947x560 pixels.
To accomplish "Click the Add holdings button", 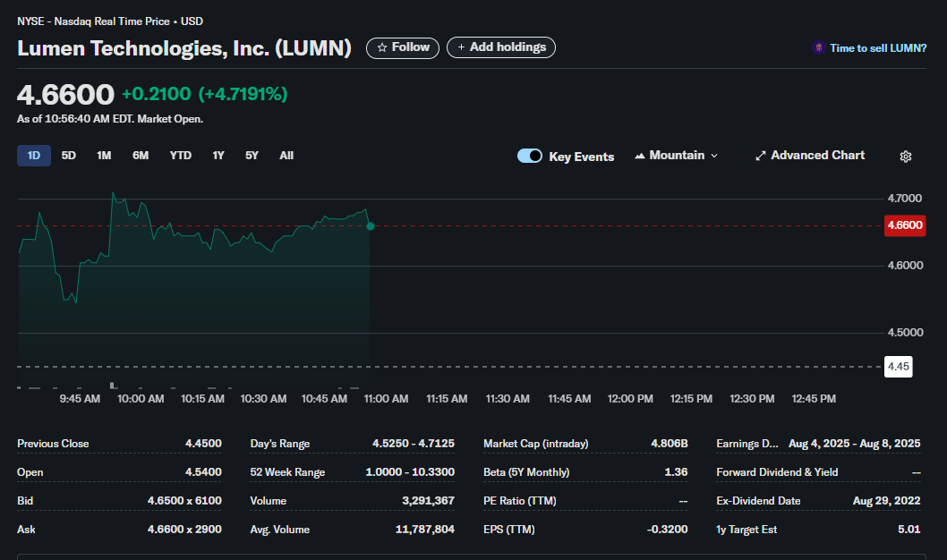I will (501, 47).
